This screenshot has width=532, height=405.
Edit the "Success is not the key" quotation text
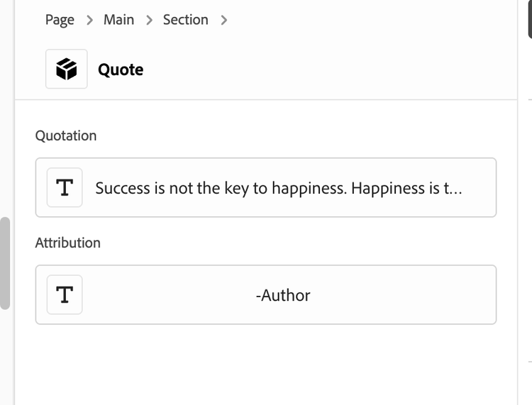point(278,188)
